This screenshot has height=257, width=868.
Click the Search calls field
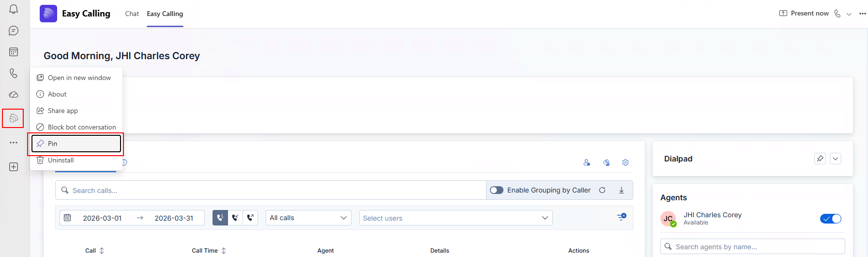[271, 190]
